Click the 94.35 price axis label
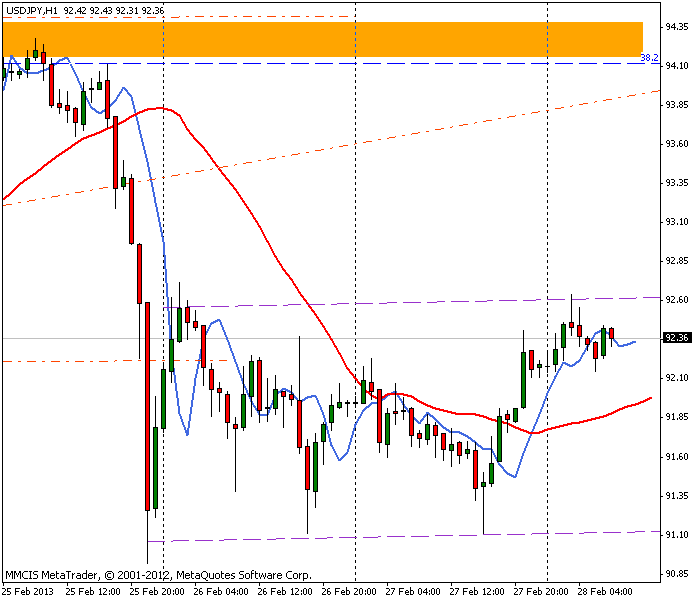Viewport: 700px width, 600px height. click(x=676, y=27)
